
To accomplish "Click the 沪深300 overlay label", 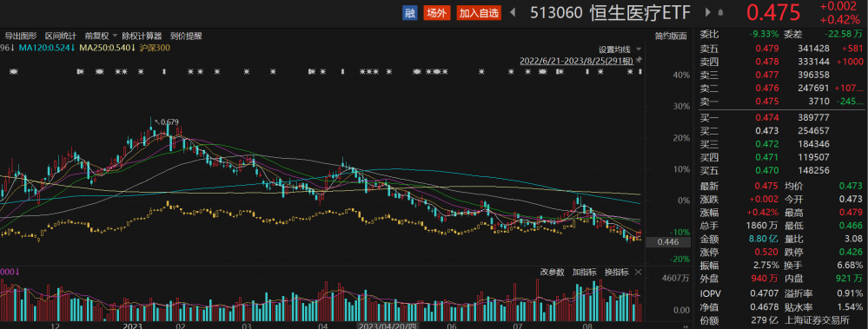I will click(155, 48).
